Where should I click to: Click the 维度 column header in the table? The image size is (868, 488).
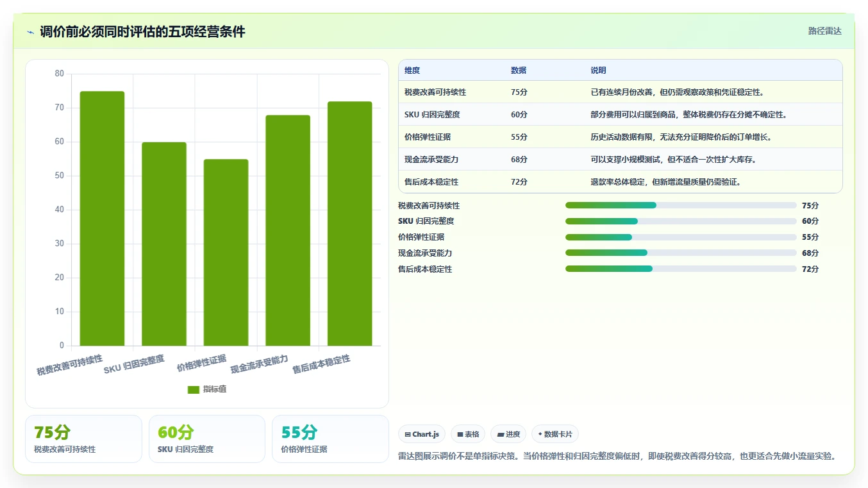pos(412,71)
